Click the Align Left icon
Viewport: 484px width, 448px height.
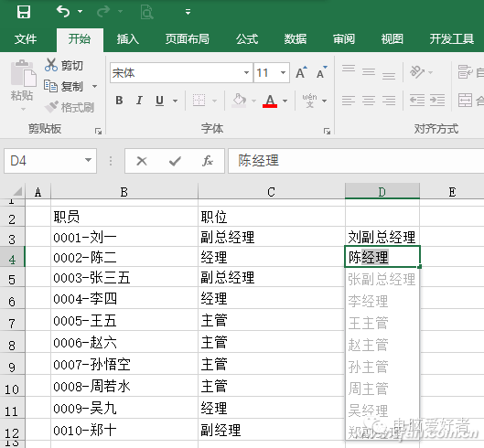click(349, 101)
